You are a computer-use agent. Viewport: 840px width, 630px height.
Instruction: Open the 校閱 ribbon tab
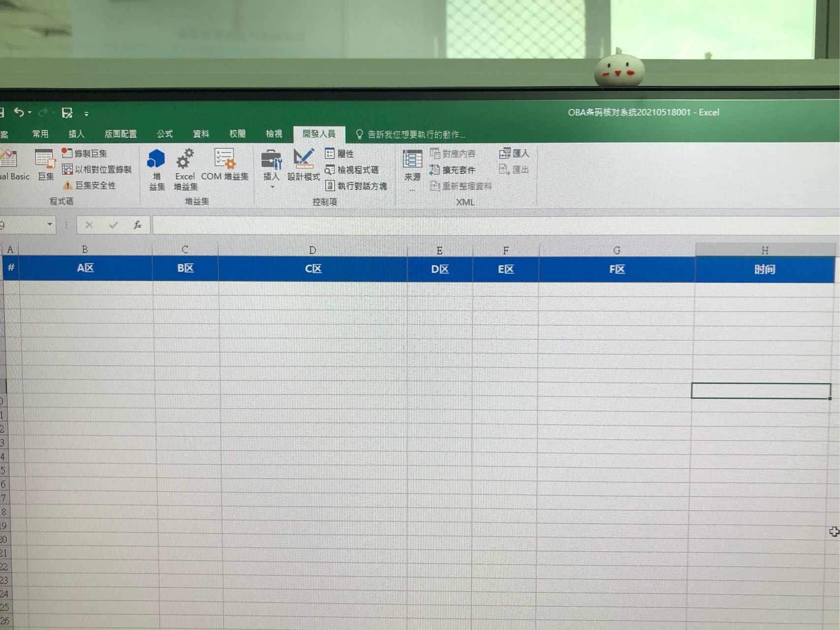(x=237, y=134)
